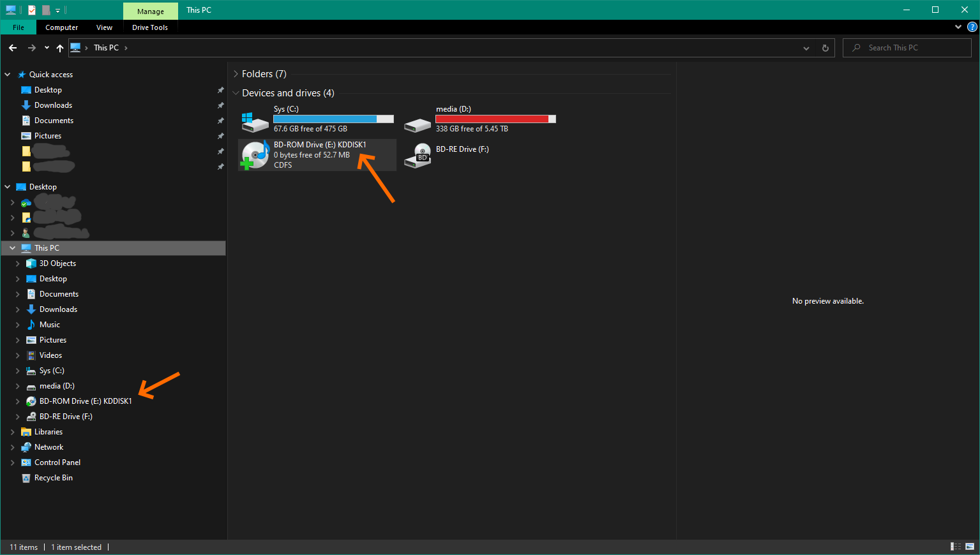Click the Back navigation arrow

[x=13, y=48]
